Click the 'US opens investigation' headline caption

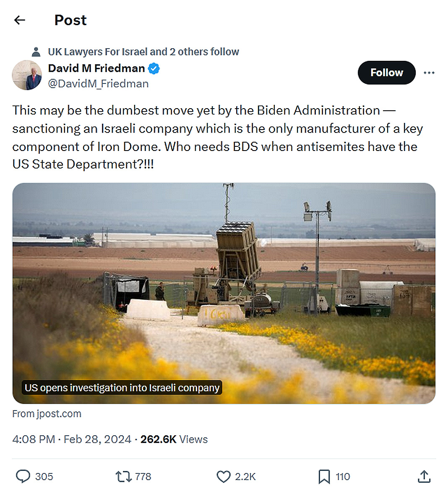pos(122,388)
